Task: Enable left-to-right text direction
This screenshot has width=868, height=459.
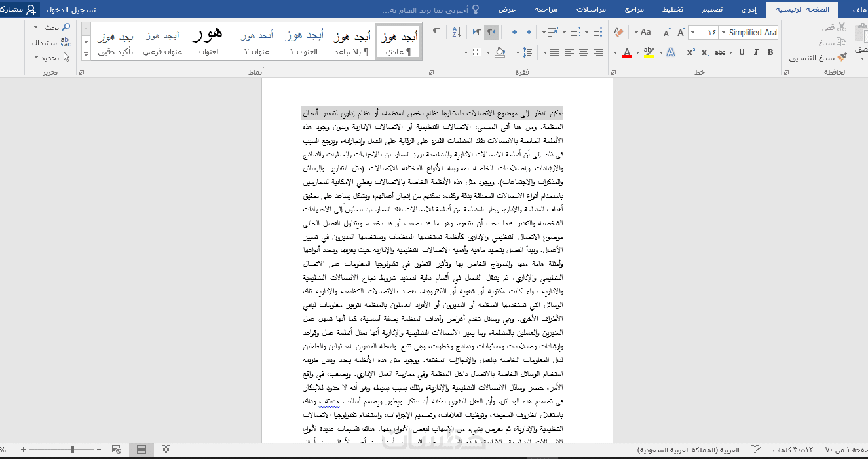Action: click(476, 32)
